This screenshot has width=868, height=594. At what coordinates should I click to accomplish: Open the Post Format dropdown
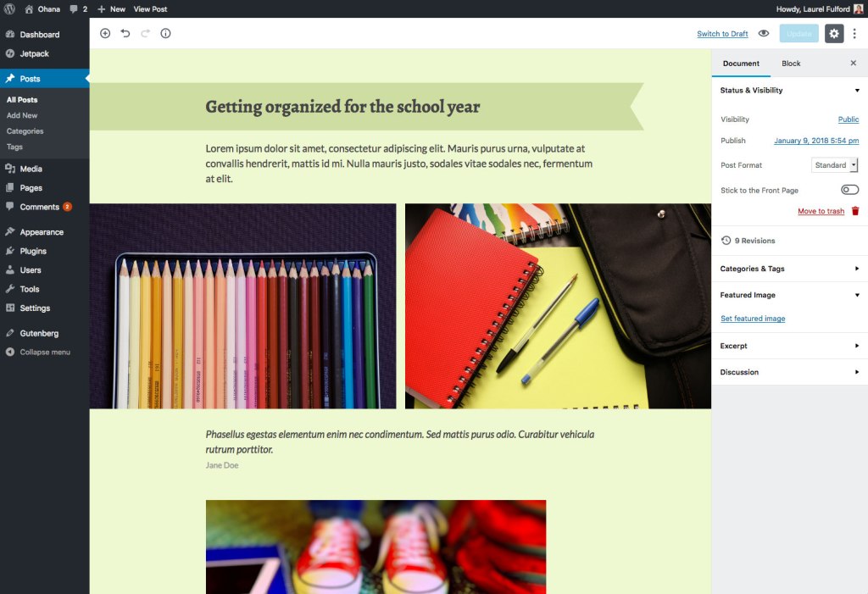835,165
